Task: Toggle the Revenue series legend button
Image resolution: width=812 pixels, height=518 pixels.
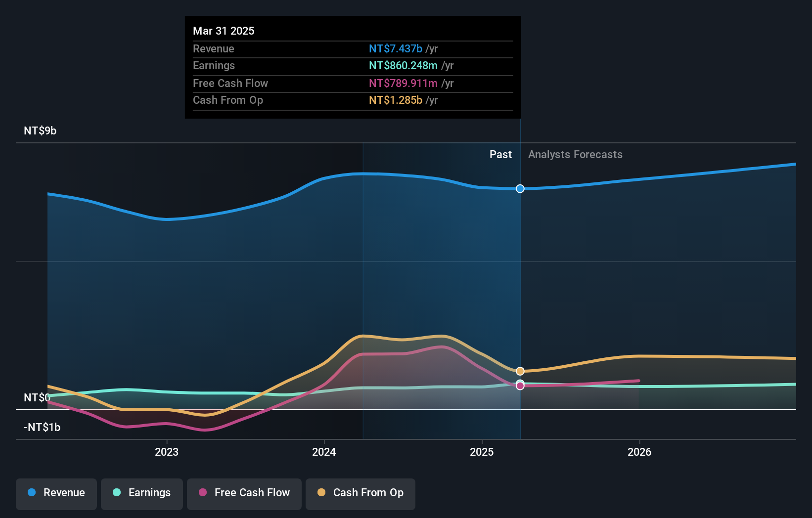Action: coord(56,494)
